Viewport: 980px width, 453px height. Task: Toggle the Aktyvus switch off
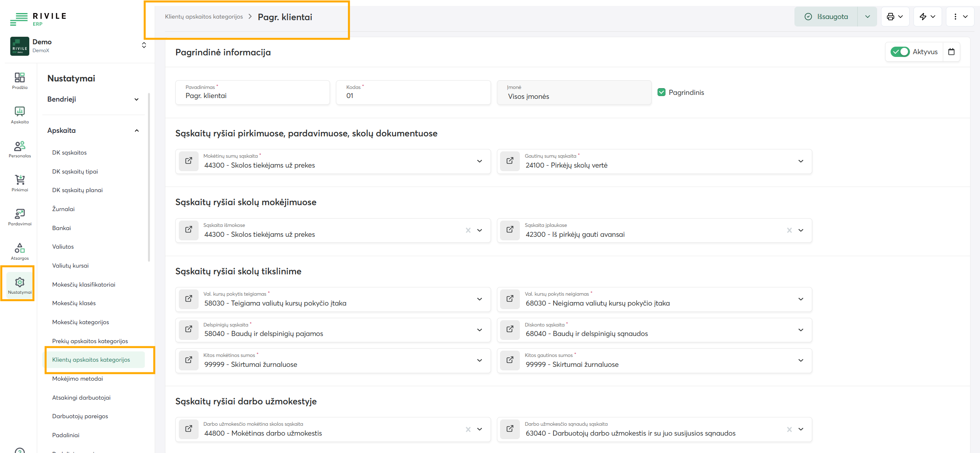(900, 52)
